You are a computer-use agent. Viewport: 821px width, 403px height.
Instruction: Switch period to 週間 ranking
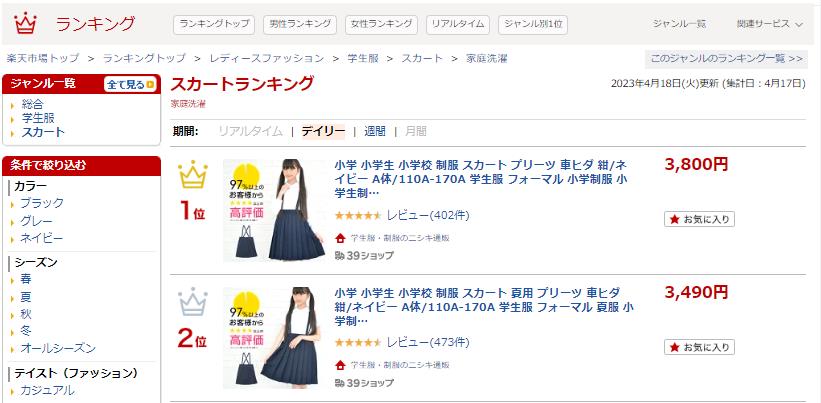(x=375, y=131)
